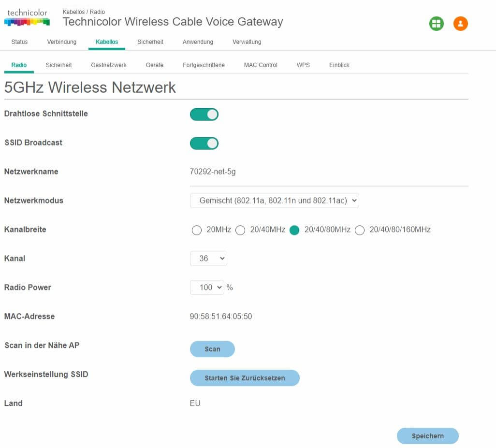Expand the Kanal dropdown showing 36
The width and height of the screenshot is (496, 448).
point(208,259)
